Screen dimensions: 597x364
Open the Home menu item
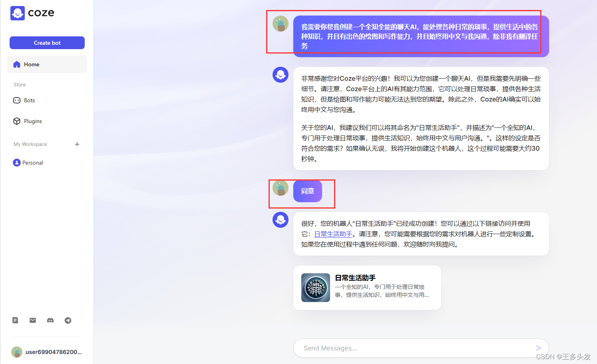point(47,64)
